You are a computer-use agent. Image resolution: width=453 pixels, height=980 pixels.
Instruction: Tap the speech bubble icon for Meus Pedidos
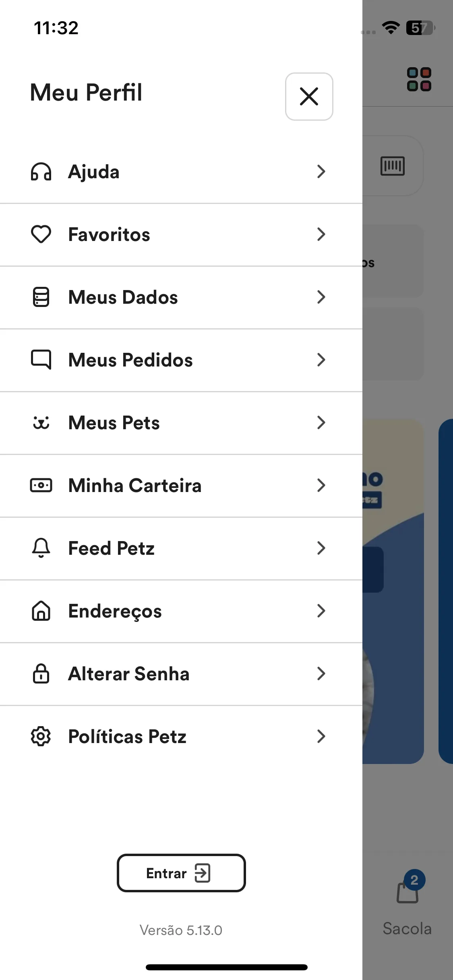(41, 360)
